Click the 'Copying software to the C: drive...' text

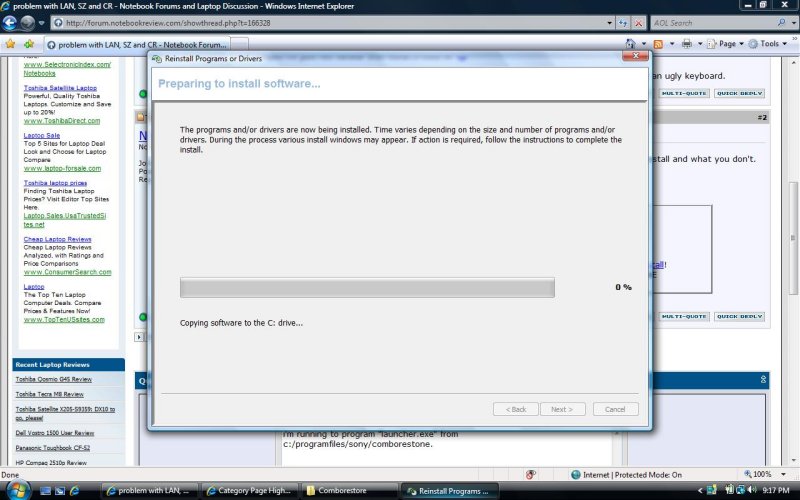(241, 323)
